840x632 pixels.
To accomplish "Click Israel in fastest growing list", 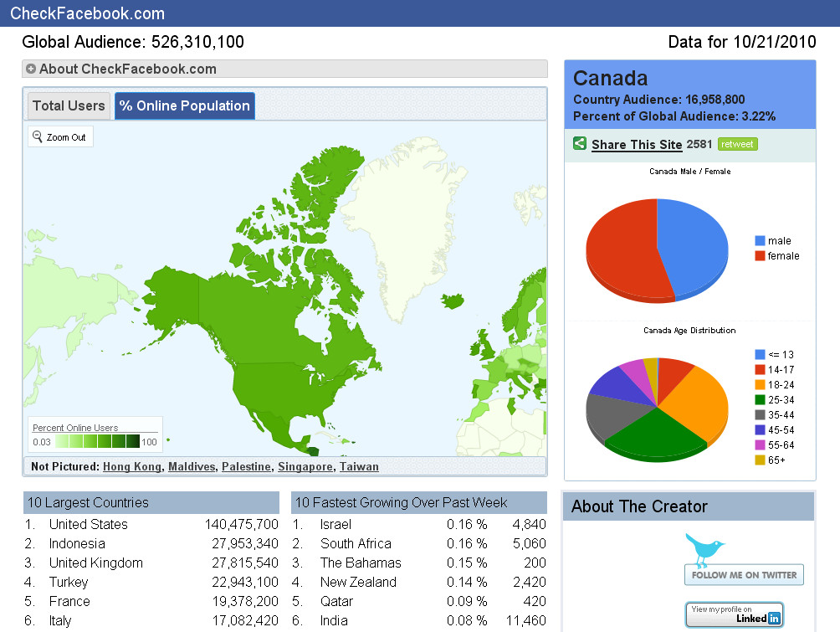I will pos(335,524).
